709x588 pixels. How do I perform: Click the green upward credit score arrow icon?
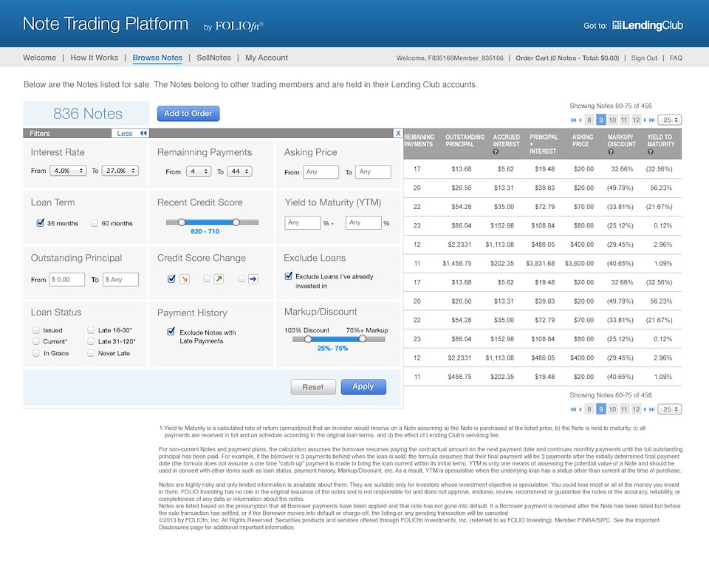pos(219,278)
